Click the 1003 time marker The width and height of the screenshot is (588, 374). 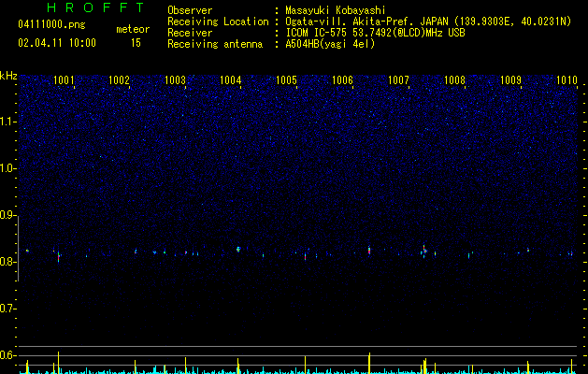[175, 80]
